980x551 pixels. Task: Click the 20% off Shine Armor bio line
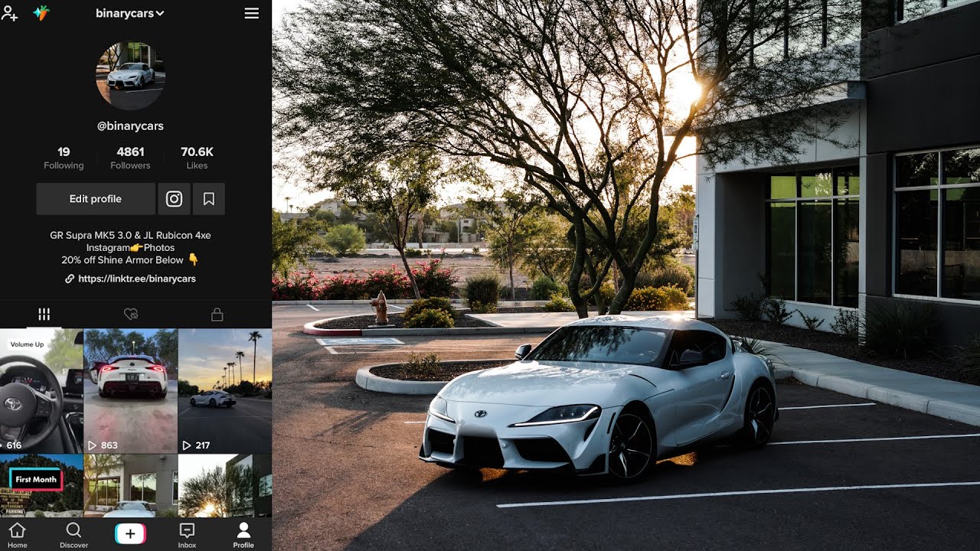(130, 259)
